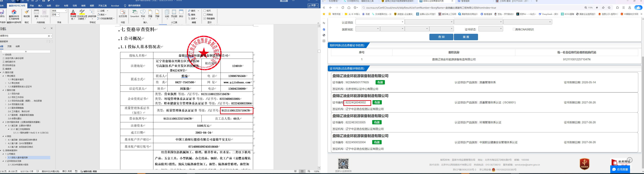
Task: Tick the 具有CNAS标识 checkbox
Action: click(x=514, y=29)
